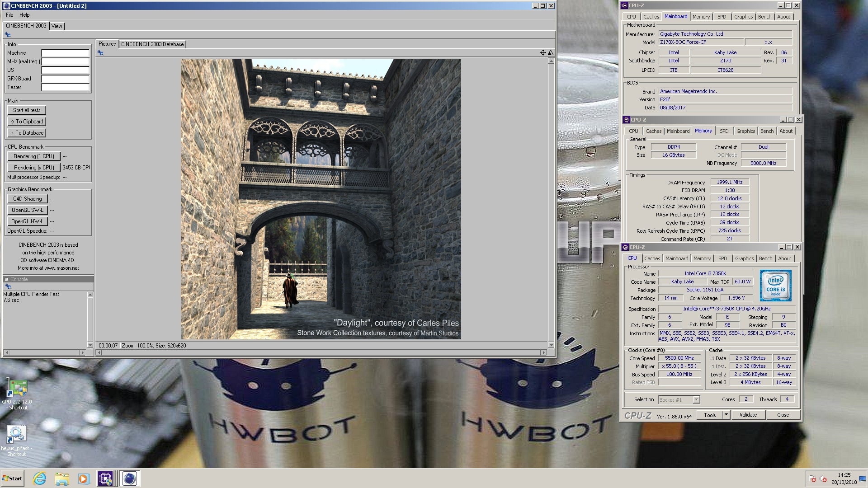Viewport: 868px width, 488px height.
Task: Open Windows Media Player from taskbar
Action: click(84, 479)
